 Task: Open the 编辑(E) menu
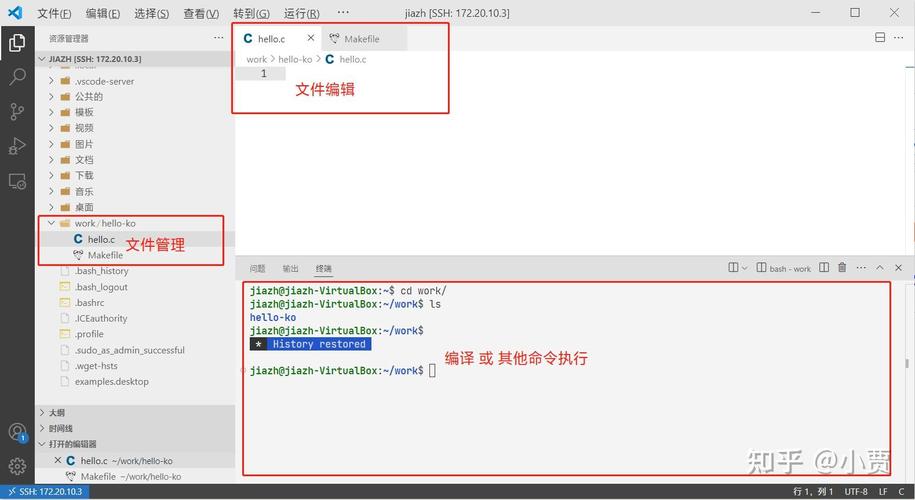(x=103, y=13)
